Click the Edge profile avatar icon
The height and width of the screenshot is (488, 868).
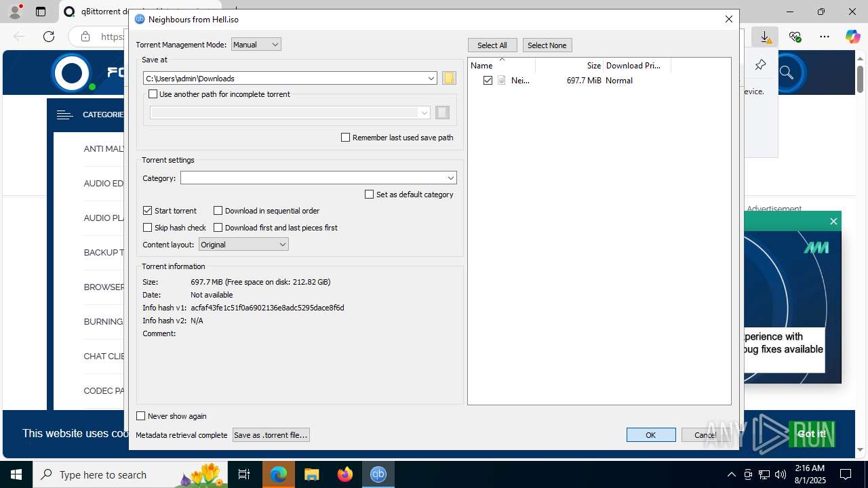click(15, 12)
